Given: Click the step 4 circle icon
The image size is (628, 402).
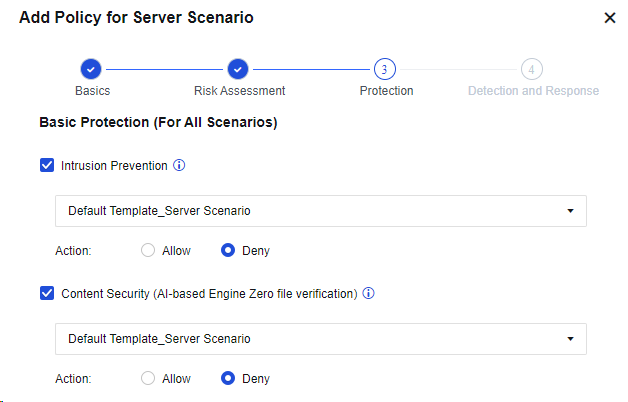Looking at the screenshot, I should click(532, 69).
